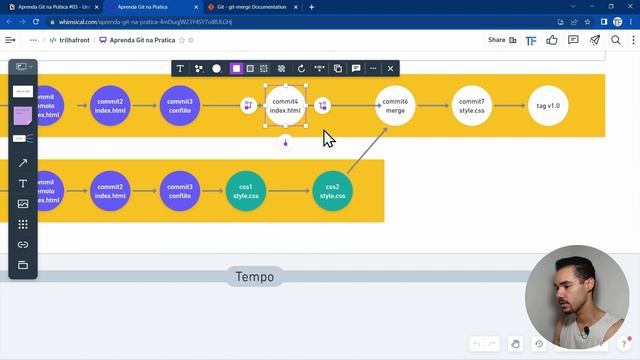Click the undo button
The width and height of the screenshot is (640, 360).
coord(477,344)
